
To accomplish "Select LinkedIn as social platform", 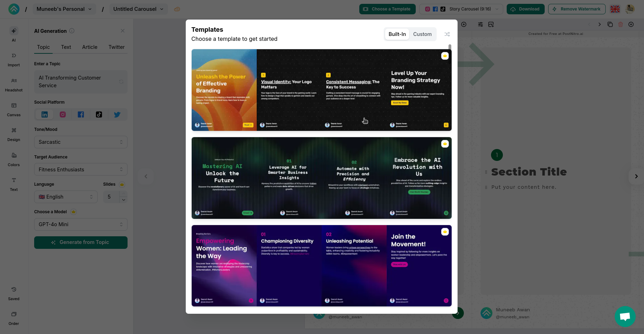I will point(45,114).
